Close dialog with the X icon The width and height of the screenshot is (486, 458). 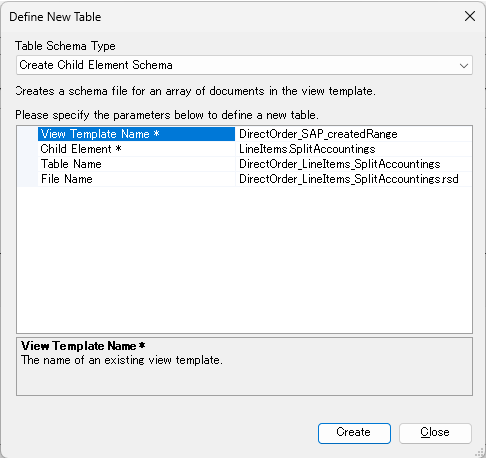tap(470, 16)
